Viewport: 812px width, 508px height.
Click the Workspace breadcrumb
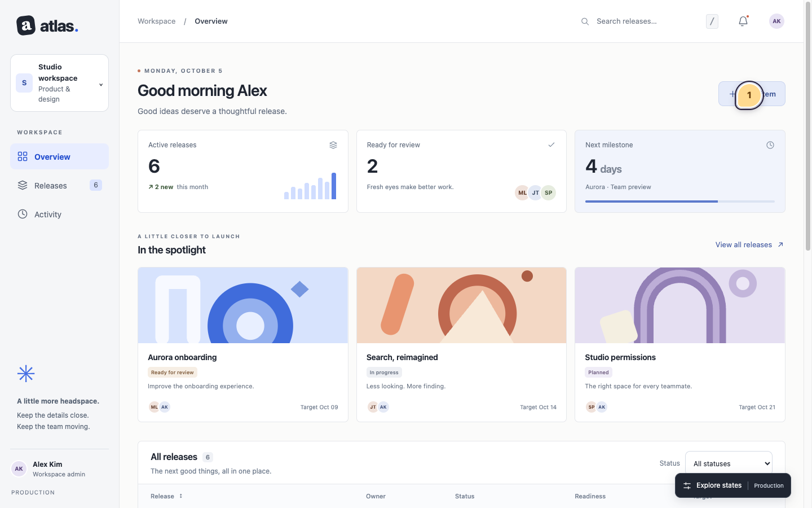157,21
